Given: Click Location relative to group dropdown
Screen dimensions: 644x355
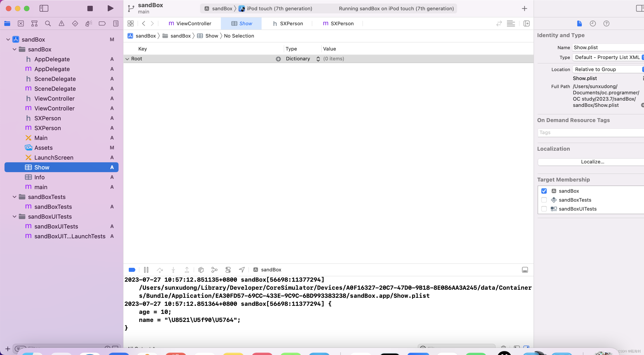Looking at the screenshot, I should 608,69.
